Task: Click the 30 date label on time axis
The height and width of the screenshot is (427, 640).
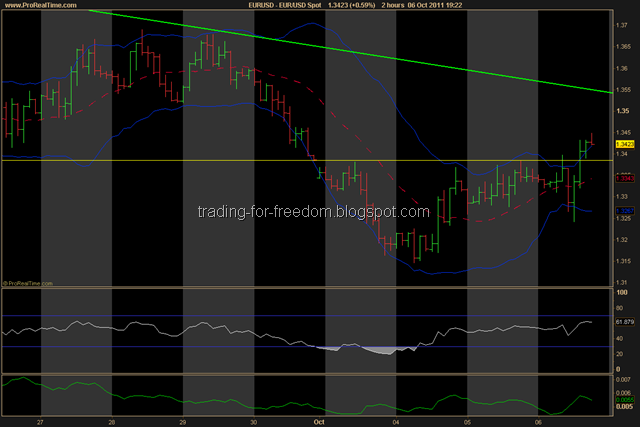Action: coord(253,422)
